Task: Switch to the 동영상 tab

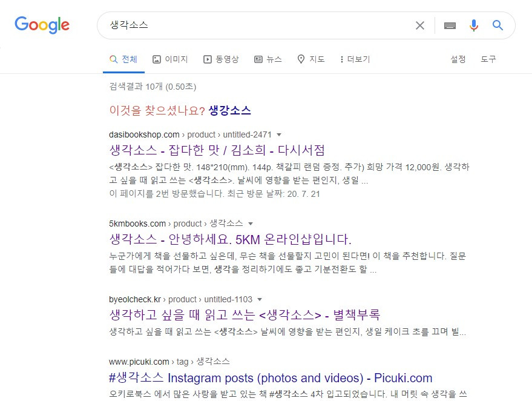Action: 222,59
